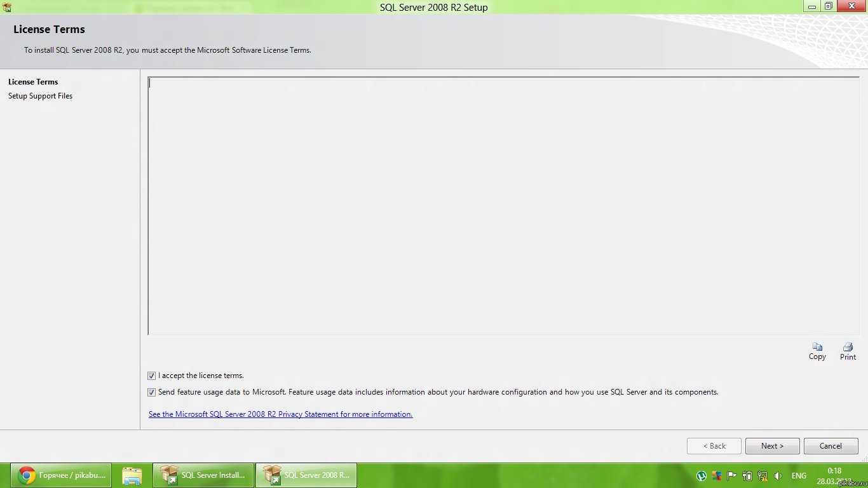Open the AVG antivirus tray icon
Screen dimensions: 868x488
point(717,475)
